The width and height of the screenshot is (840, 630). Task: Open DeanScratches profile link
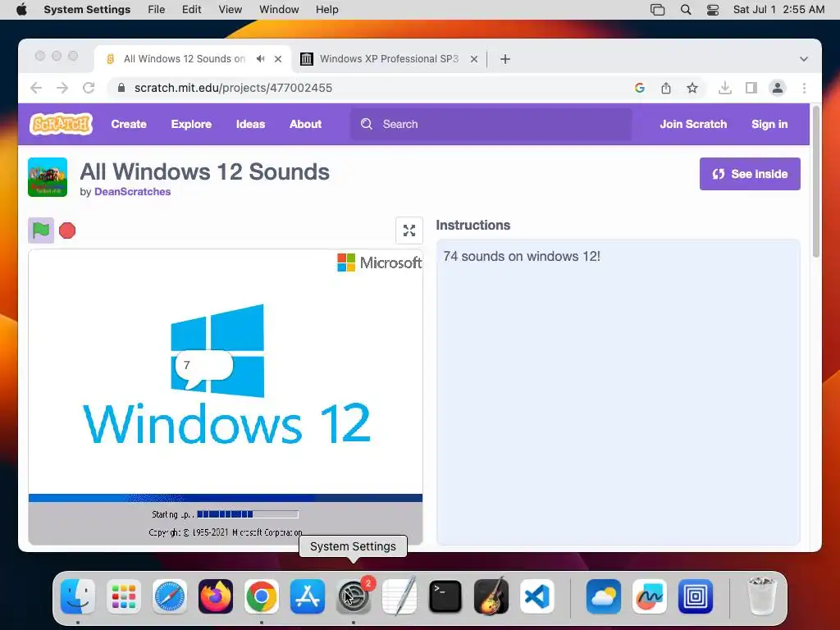132,191
